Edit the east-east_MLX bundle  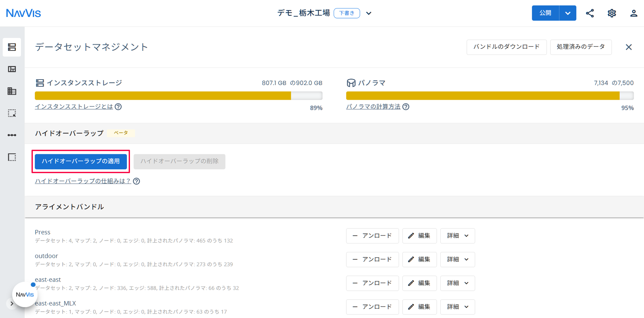coord(419,307)
